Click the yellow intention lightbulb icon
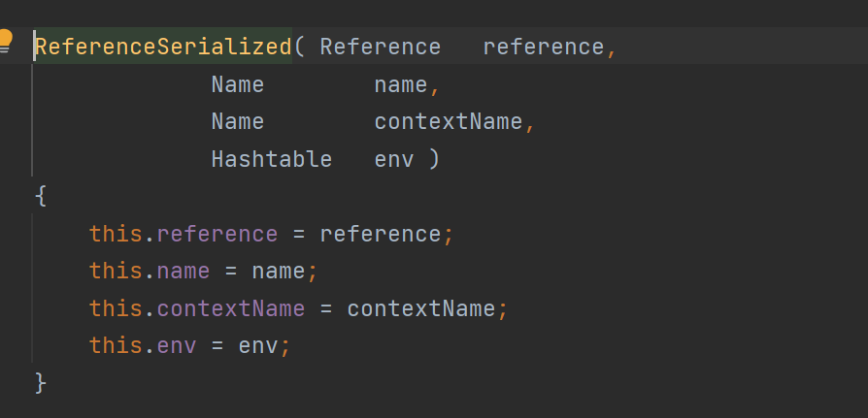 tap(6, 41)
